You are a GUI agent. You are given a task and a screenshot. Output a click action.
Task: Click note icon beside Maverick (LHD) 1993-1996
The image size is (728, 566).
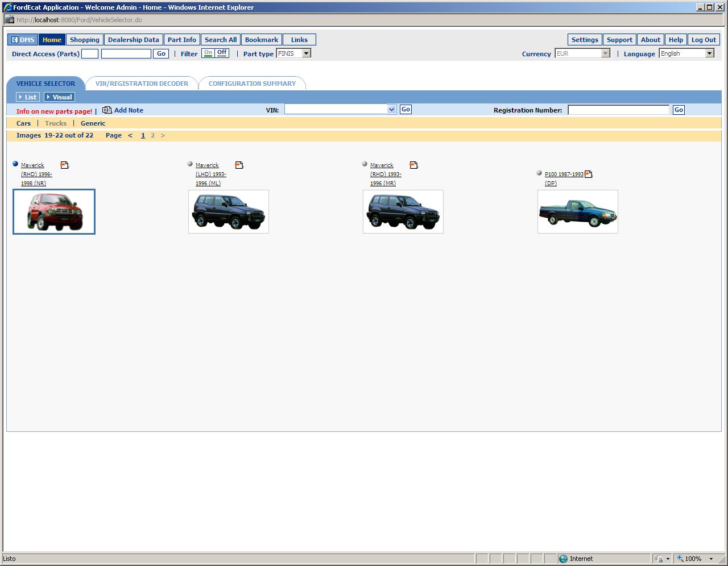click(239, 165)
